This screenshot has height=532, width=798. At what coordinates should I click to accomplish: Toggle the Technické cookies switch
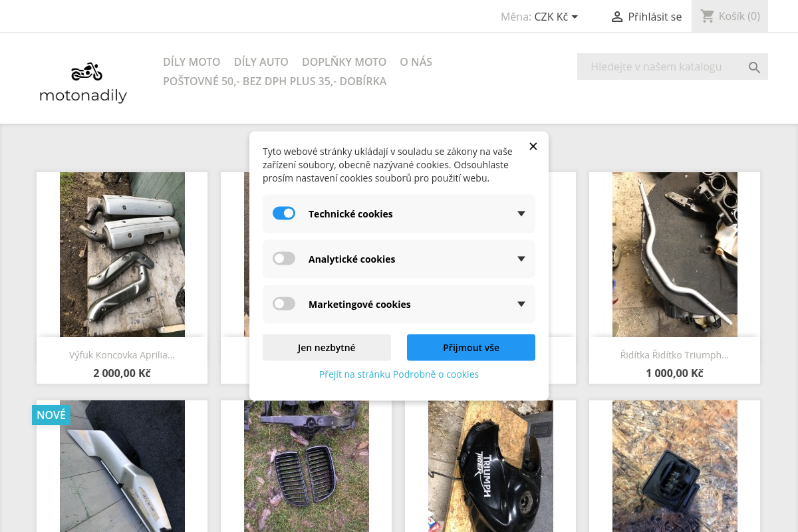pyautogui.click(x=284, y=213)
